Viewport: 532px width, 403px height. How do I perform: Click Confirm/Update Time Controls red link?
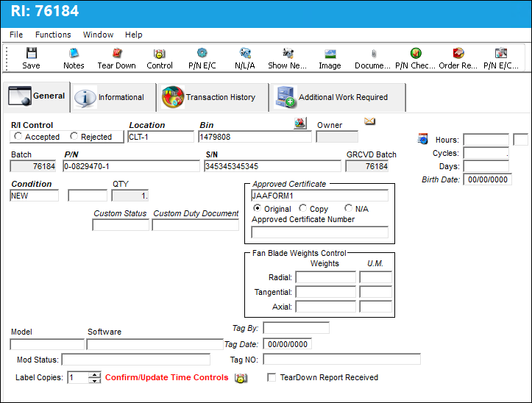[166, 377]
